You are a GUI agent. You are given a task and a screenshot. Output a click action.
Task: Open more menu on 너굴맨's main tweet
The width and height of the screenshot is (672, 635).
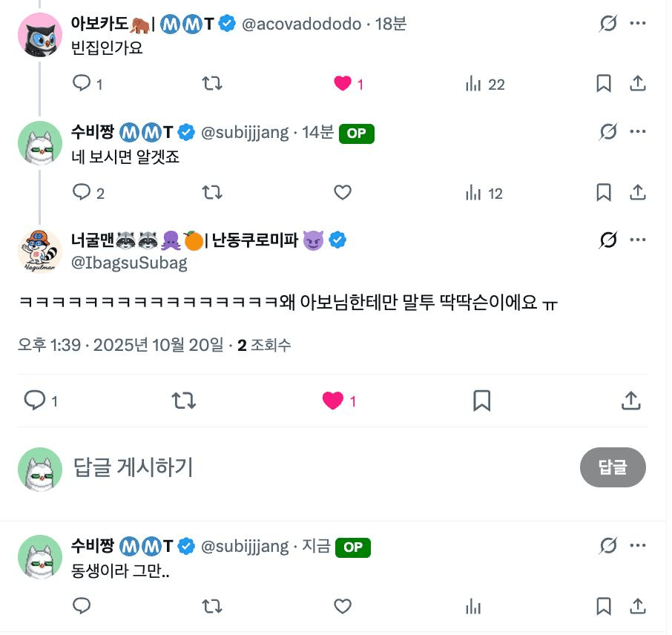point(638,240)
